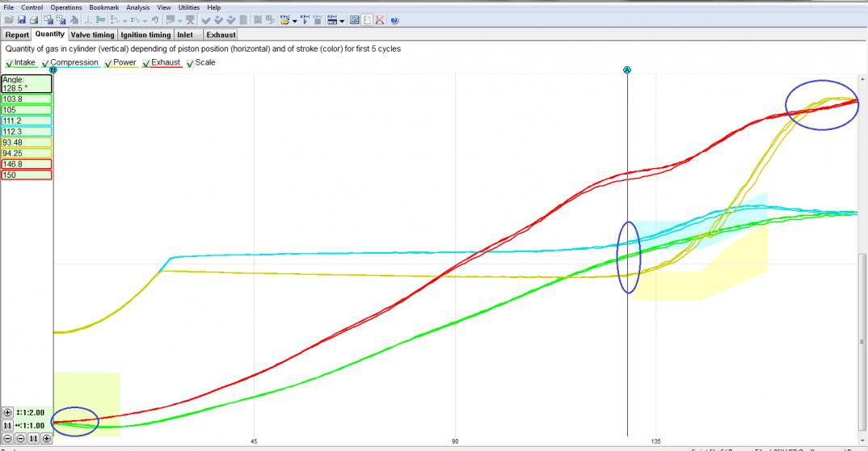Viewport: 868px width, 451px height.
Task: Click the save floppy disk icon
Action: click(x=22, y=20)
